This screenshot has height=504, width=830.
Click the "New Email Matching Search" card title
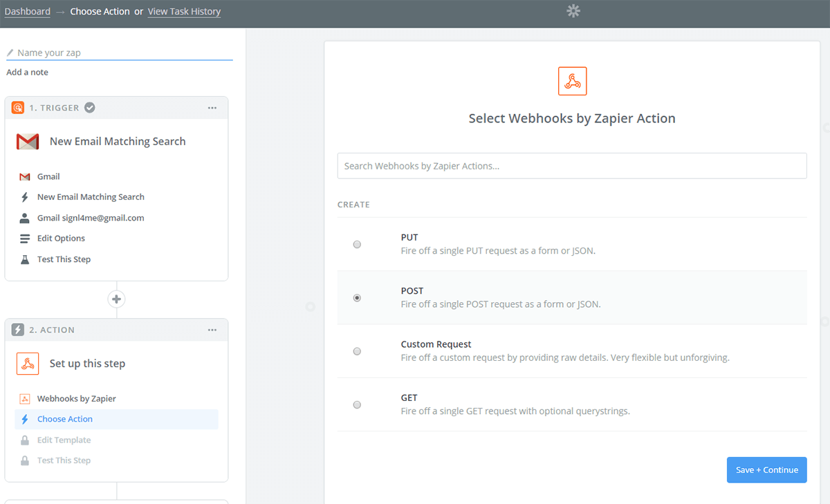click(x=118, y=142)
